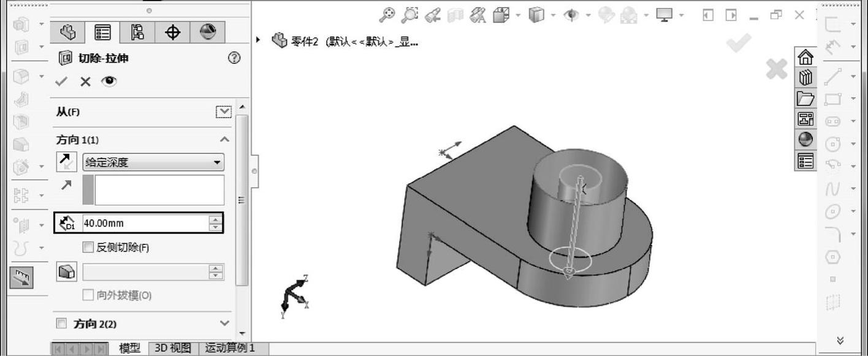Toggle the detailed preview eye icon

tap(108, 81)
